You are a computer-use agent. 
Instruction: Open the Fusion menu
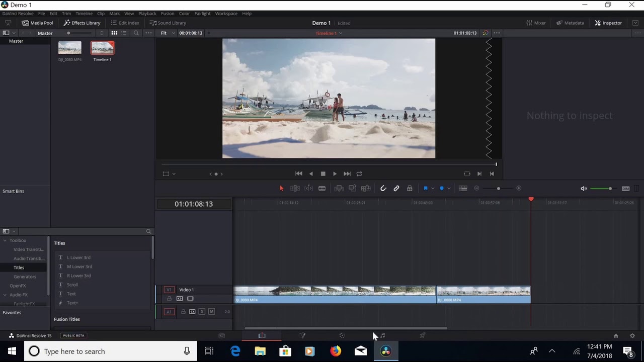coord(168,14)
